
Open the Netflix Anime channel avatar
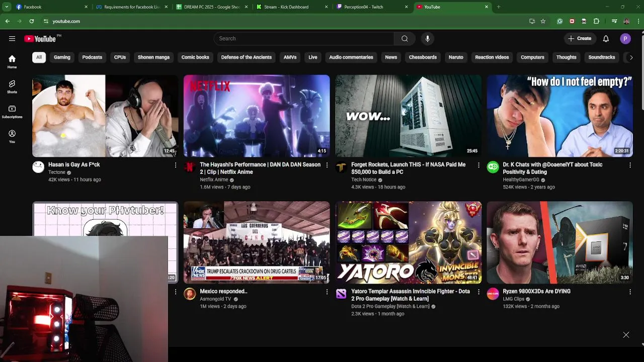(190, 167)
